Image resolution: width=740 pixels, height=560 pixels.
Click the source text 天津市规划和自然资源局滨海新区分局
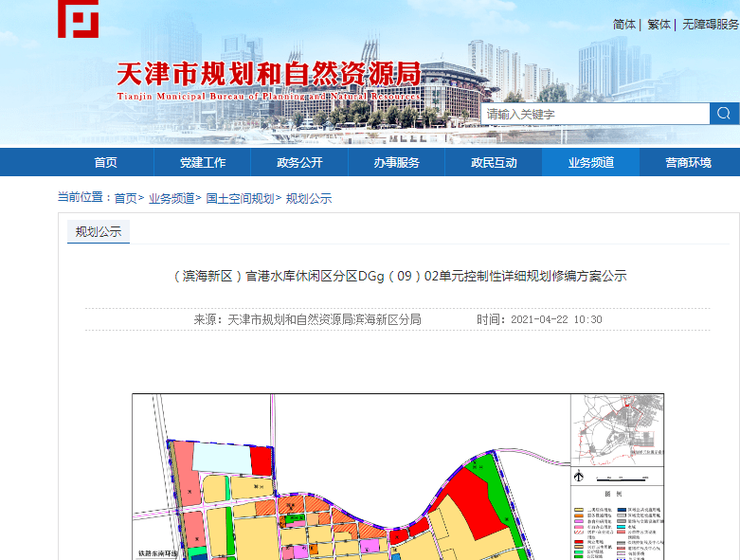coord(324,319)
